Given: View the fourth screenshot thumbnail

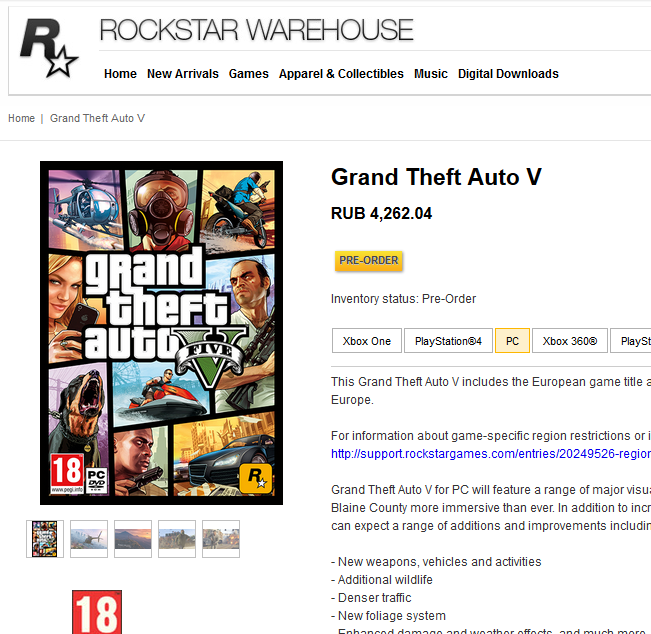Looking at the screenshot, I should coord(177,539).
